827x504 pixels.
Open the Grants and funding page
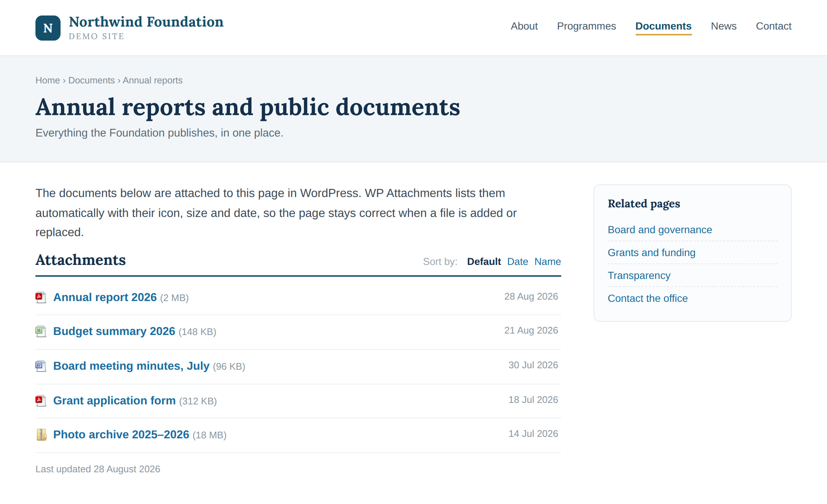tap(652, 253)
